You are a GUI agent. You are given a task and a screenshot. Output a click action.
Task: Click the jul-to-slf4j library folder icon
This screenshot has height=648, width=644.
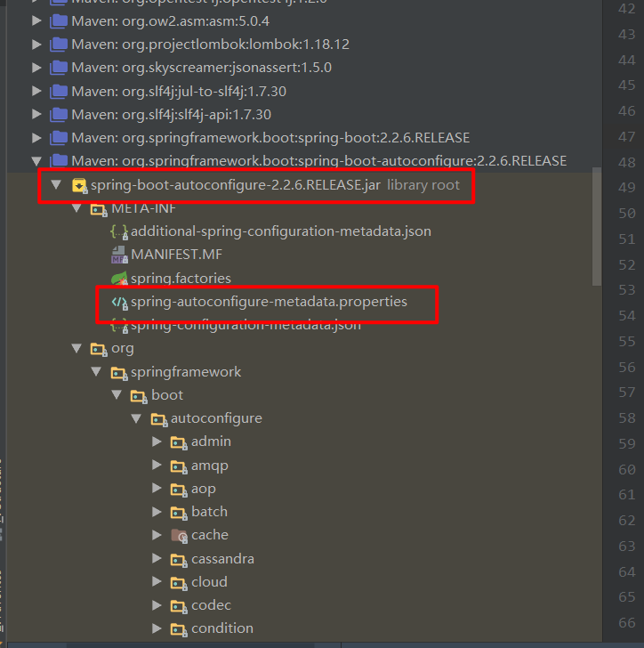(58, 92)
